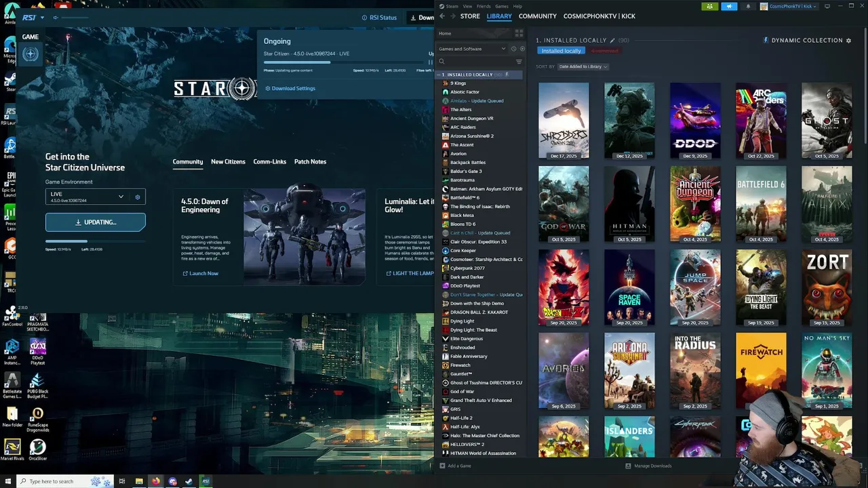Pause the ongoing Star Citizen download
This screenshot has height=488, width=868.
(430, 62)
